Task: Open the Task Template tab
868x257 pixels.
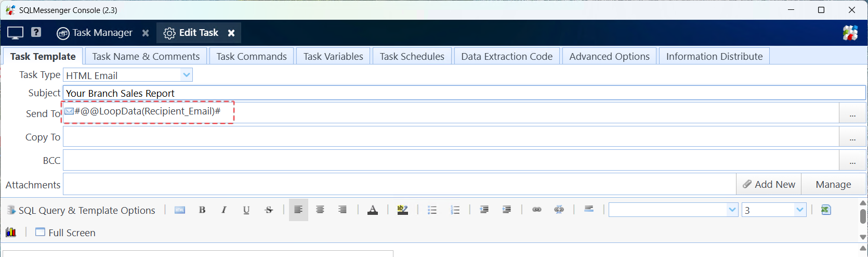Action: (43, 56)
